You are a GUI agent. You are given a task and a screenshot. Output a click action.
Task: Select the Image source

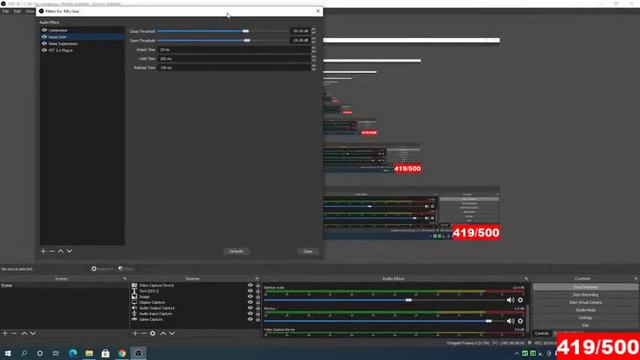pos(144,297)
